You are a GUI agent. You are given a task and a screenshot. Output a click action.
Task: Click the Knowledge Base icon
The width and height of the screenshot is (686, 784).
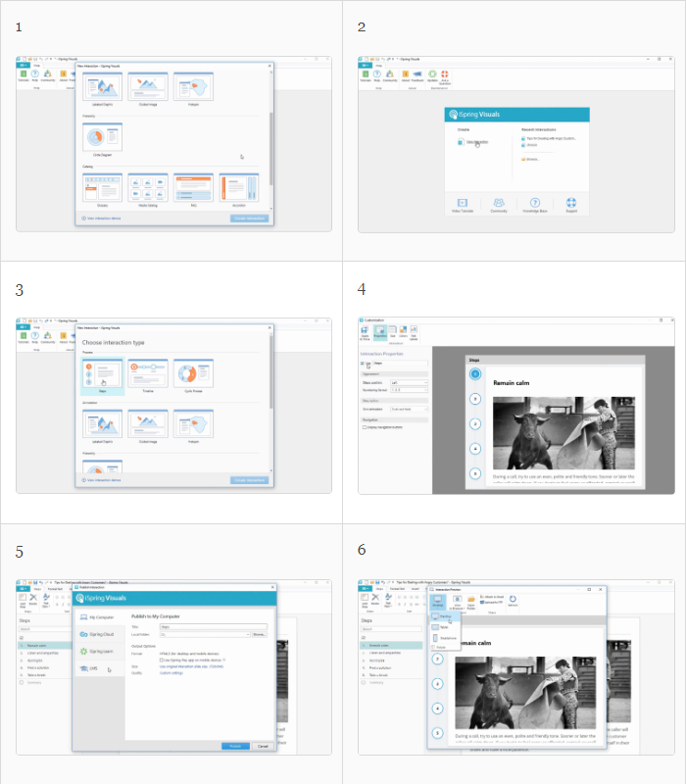click(x=536, y=204)
